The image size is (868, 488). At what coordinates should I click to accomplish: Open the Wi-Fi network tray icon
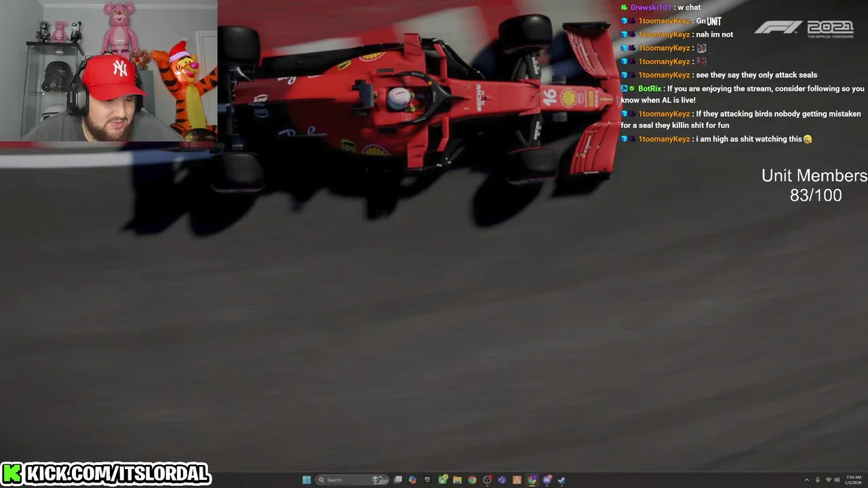(829, 480)
